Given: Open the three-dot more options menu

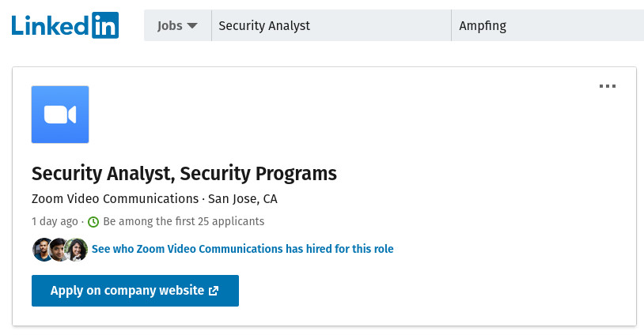Looking at the screenshot, I should [607, 86].
